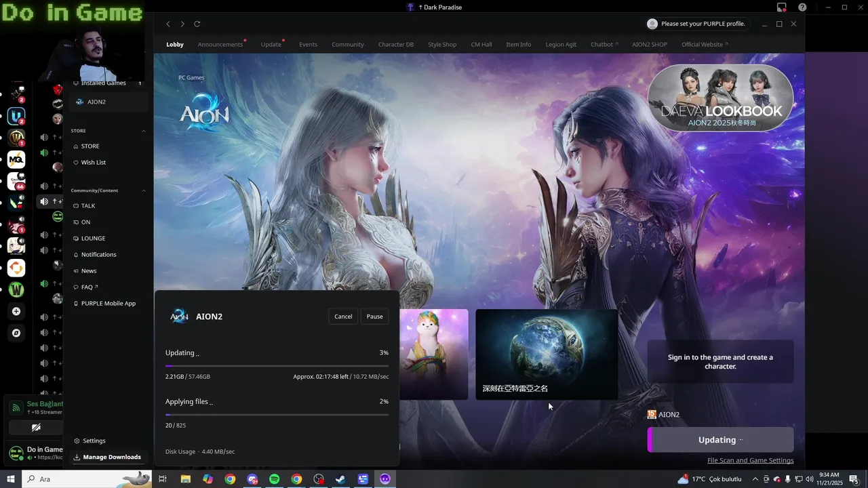Open the weather widget showing 17°C
Screen dimensions: 868x488
pyautogui.click(x=709, y=479)
